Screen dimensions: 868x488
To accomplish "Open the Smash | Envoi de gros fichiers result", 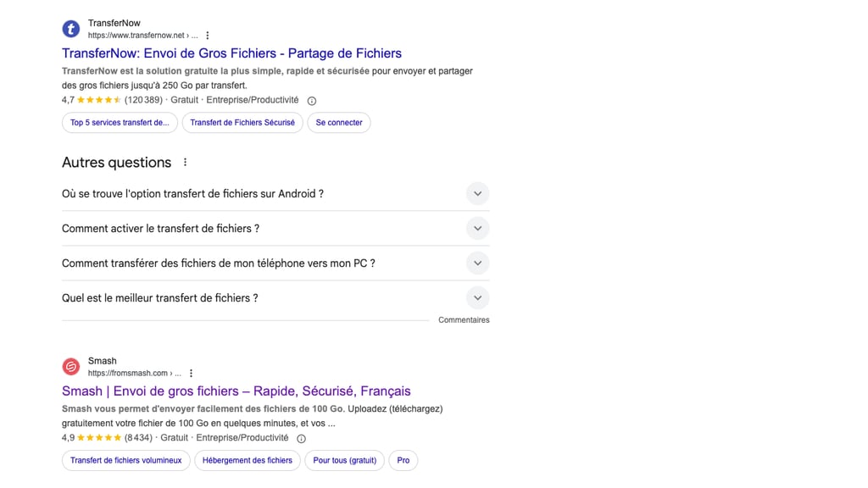I will pyautogui.click(x=236, y=391).
